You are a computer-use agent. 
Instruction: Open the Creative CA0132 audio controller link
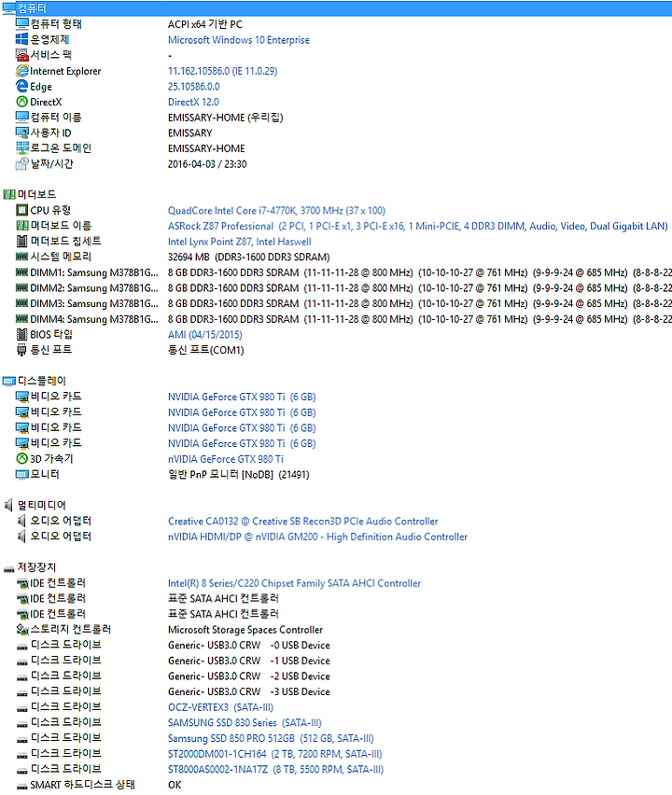[x=302, y=522]
